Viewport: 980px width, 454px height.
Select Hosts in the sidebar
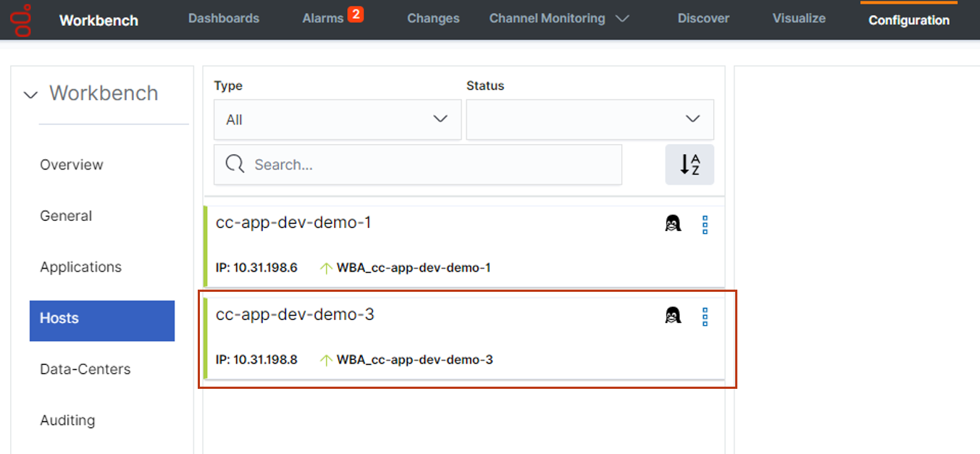pos(102,321)
